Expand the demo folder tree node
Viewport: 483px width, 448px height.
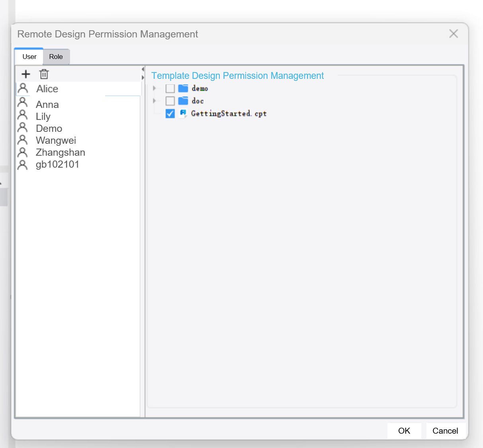(155, 88)
